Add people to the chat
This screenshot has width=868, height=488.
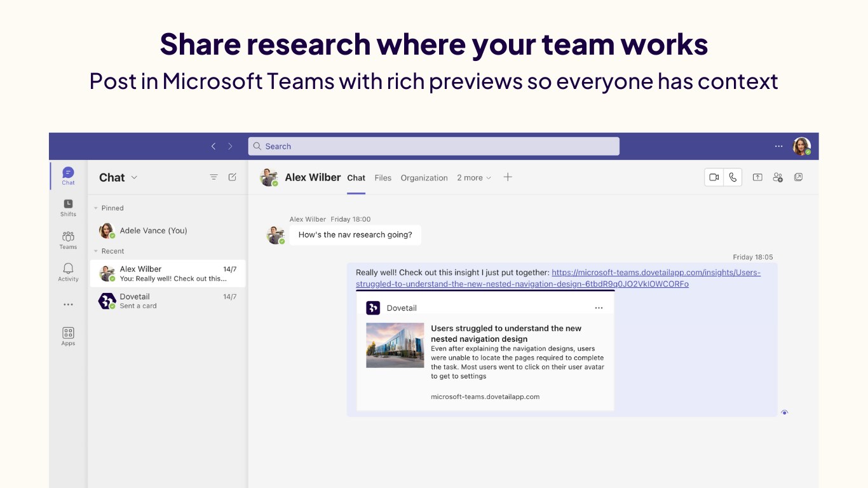pyautogui.click(x=778, y=177)
